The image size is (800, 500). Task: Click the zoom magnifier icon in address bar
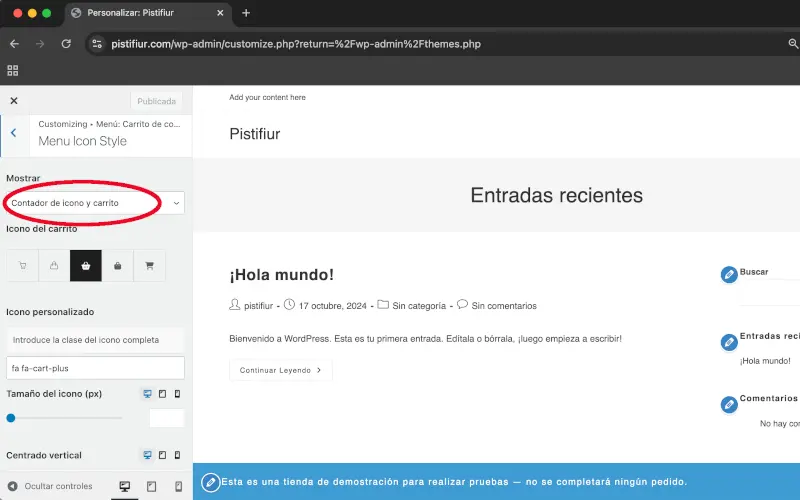coord(793,44)
